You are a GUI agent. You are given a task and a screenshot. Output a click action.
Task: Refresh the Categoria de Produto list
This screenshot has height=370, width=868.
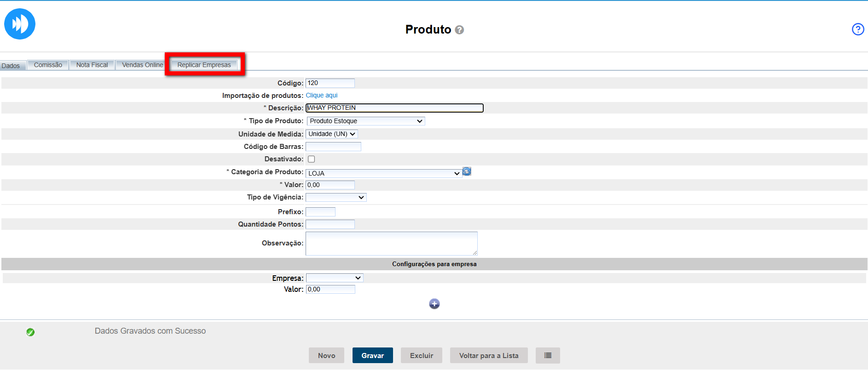[467, 171]
